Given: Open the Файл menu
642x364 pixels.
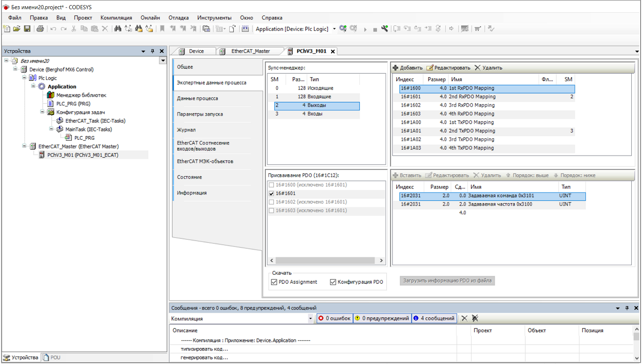Looking at the screenshot, I should [x=15, y=18].
